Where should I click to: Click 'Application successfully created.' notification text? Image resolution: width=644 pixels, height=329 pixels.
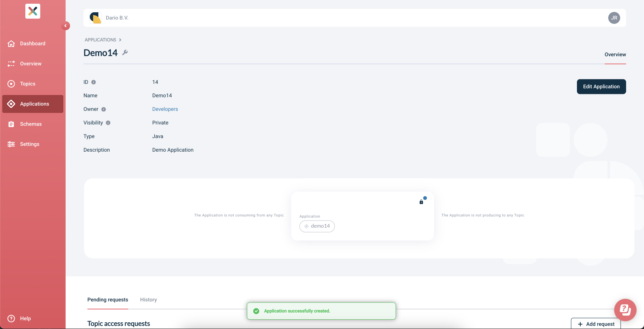pyautogui.click(x=297, y=311)
